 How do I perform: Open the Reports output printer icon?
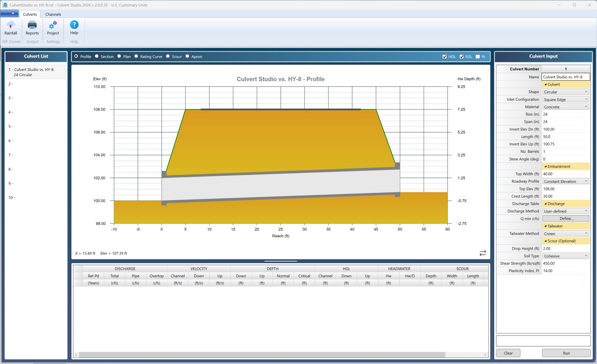click(x=32, y=28)
